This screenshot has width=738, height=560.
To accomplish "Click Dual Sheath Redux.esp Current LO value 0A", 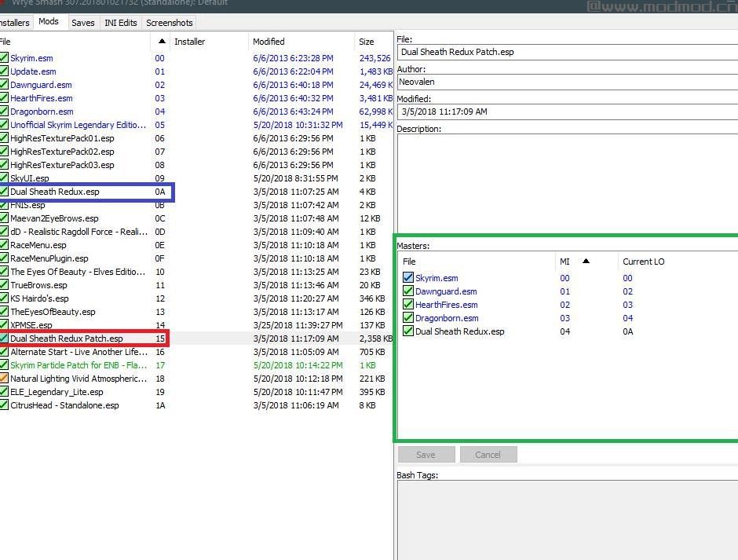I will tap(628, 331).
